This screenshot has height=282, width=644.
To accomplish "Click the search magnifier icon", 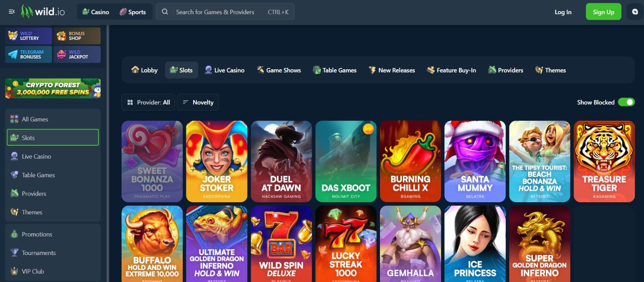I will coord(165,12).
